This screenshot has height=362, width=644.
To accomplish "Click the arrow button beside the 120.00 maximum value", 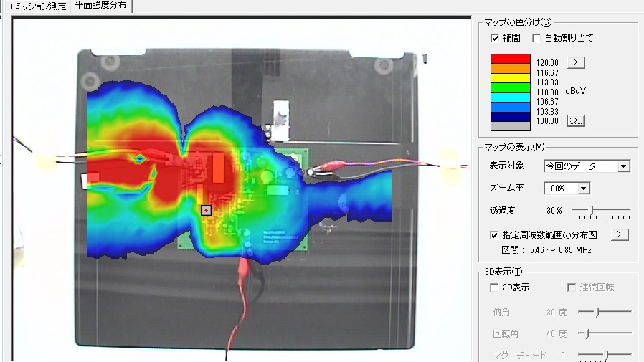I will tap(576, 62).
